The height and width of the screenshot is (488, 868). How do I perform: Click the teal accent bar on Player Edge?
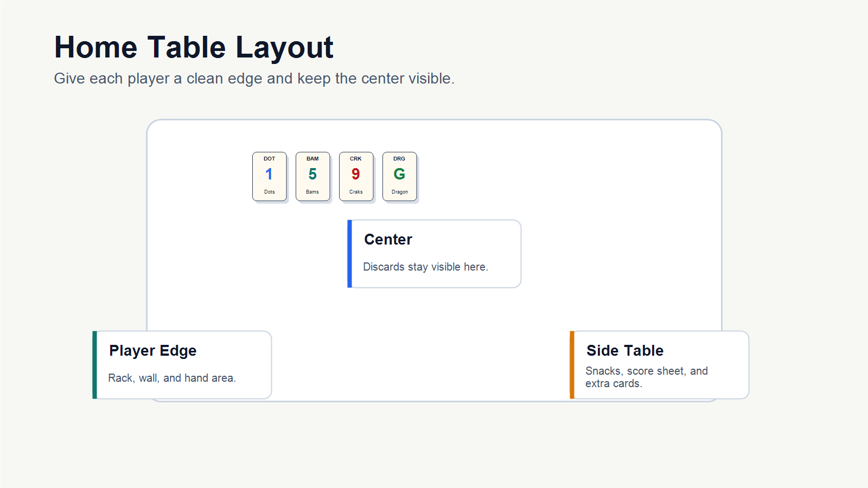(95, 365)
